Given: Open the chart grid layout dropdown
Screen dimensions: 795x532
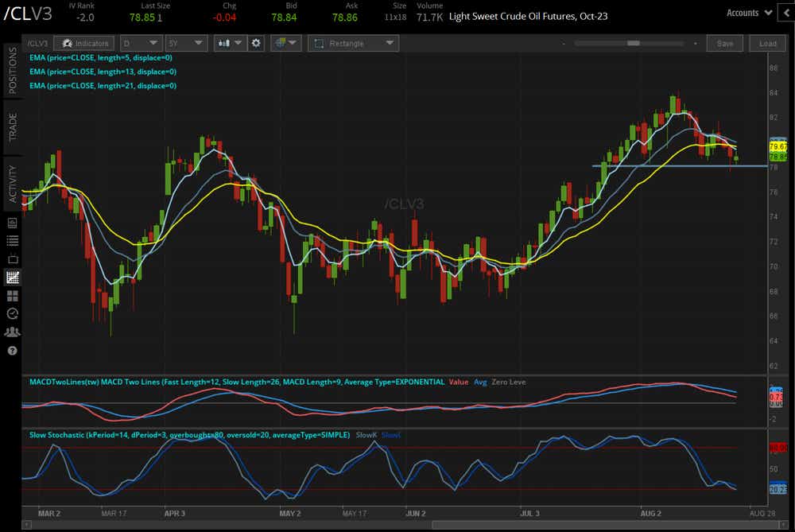Looking at the screenshot, I should pos(286,44).
